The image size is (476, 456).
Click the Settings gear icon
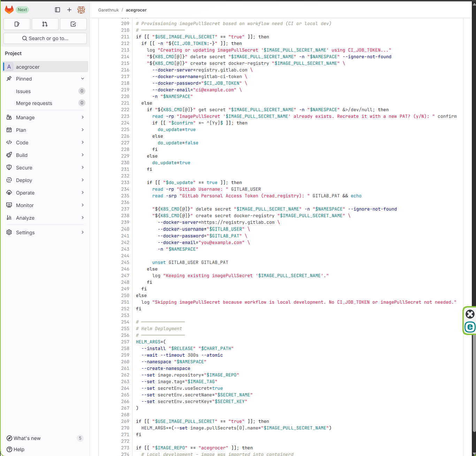tap(9, 233)
